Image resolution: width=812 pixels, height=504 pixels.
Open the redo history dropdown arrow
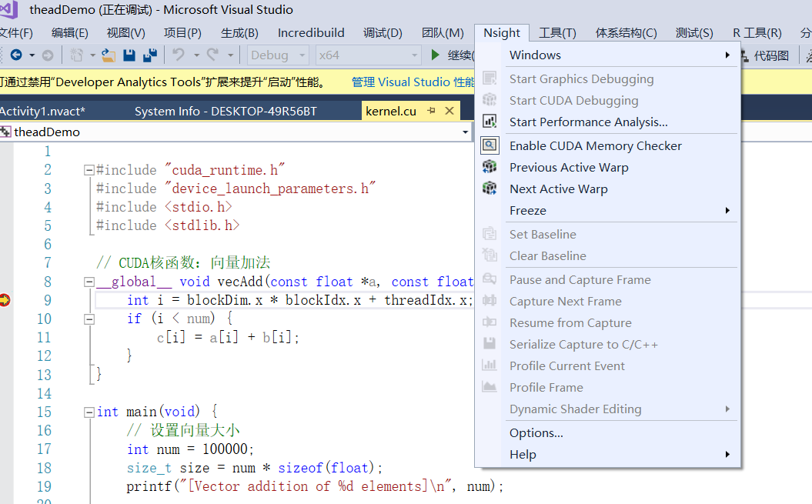pos(230,55)
